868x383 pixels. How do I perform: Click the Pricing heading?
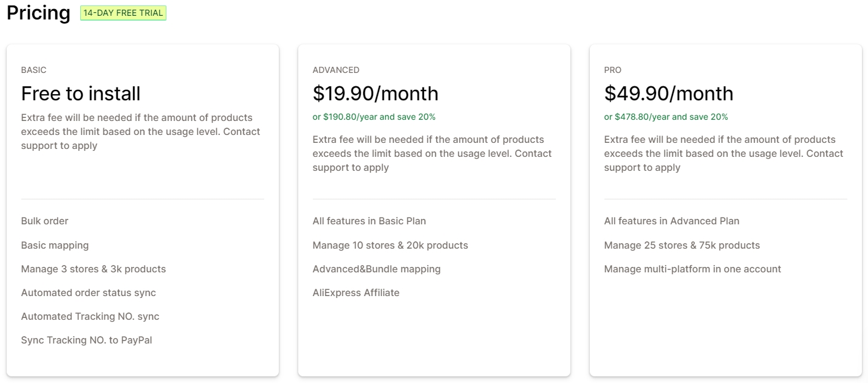(x=38, y=13)
